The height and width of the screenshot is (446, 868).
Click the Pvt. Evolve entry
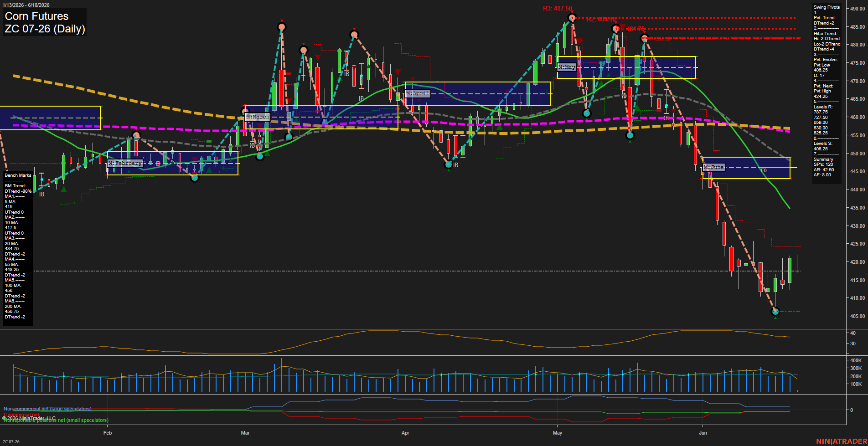pos(826,60)
